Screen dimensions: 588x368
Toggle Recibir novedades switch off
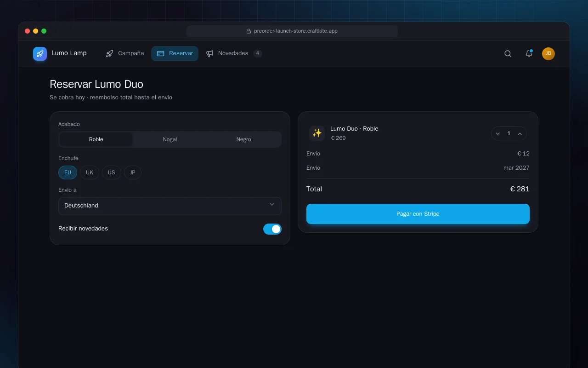point(272,229)
